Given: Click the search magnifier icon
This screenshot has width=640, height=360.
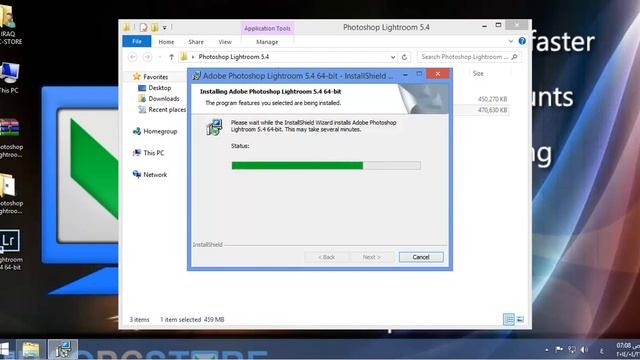Looking at the screenshot, I should point(514,57).
